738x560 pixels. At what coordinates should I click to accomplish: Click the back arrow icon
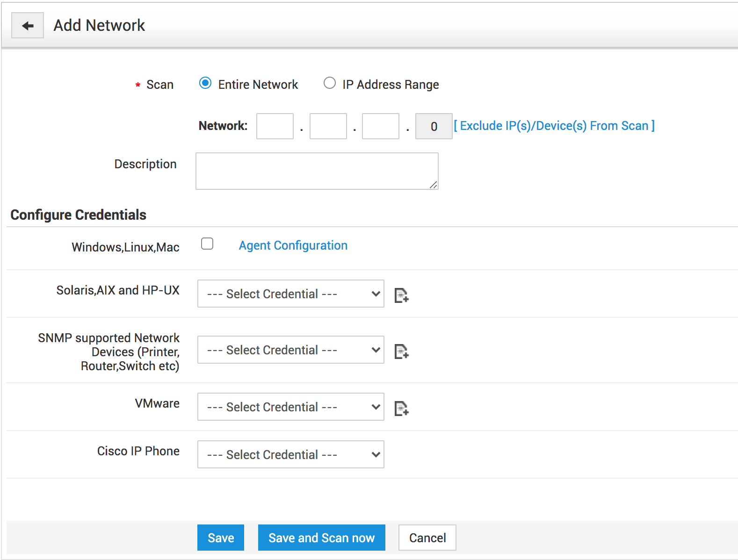28,26
